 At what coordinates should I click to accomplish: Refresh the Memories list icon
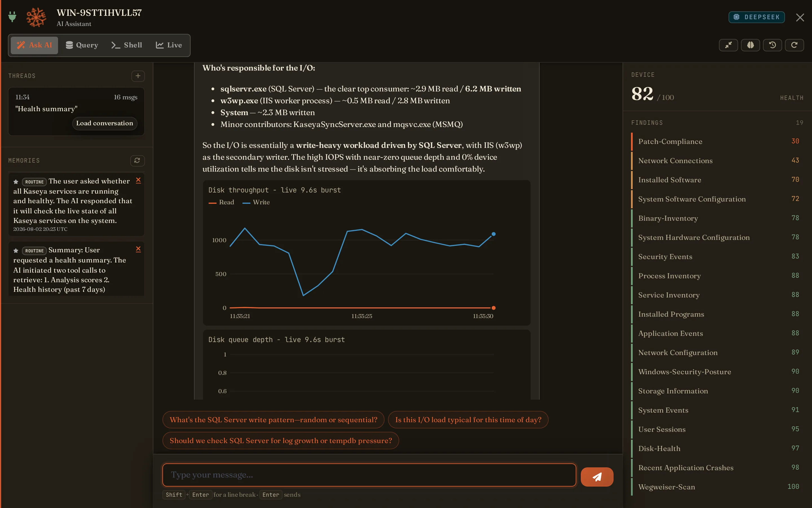click(x=137, y=161)
